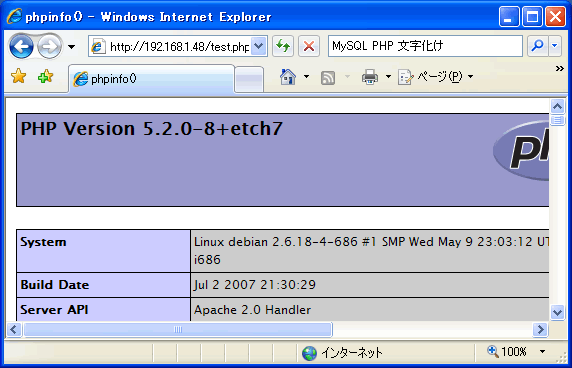Click the PHP logo image

(x=521, y=150)
